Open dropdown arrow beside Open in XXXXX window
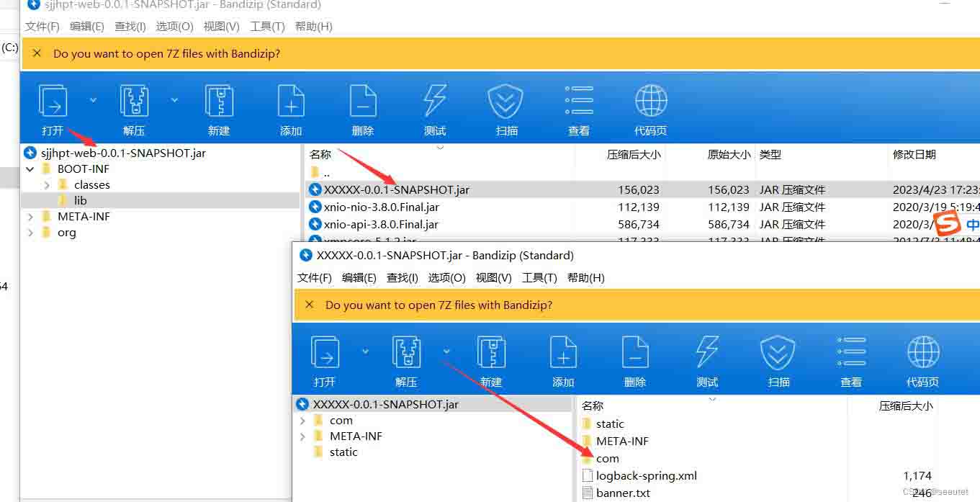The image size is (980, 502). (x=365, y=351)
